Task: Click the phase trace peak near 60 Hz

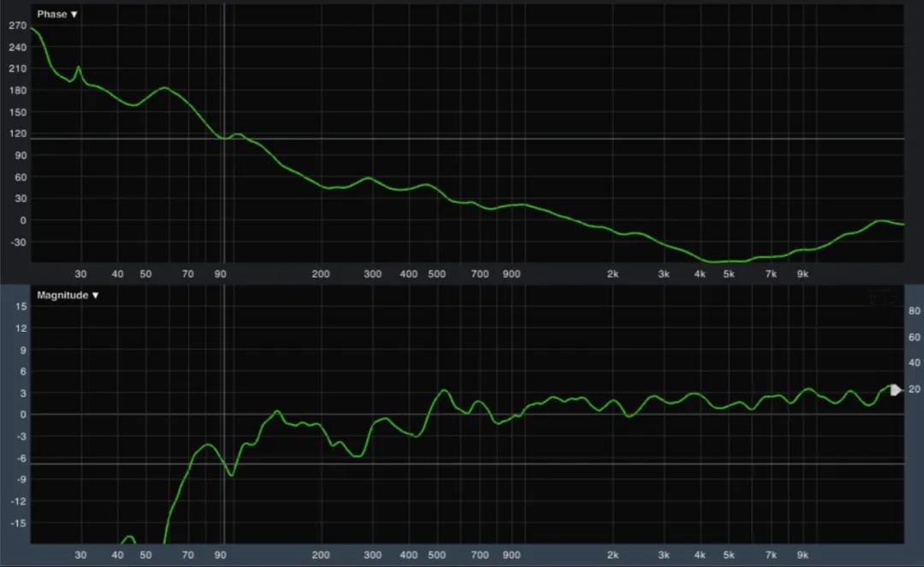Action: click(164, 88)
